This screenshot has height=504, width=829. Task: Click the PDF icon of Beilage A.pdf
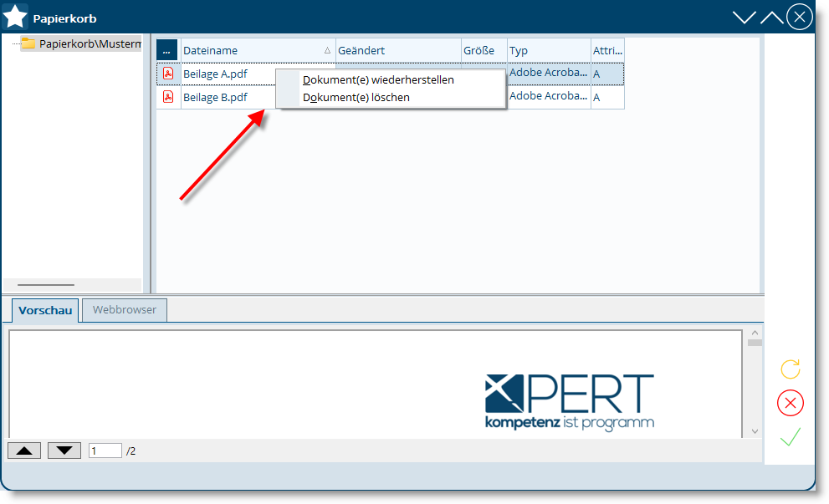[x=168, y=74]
